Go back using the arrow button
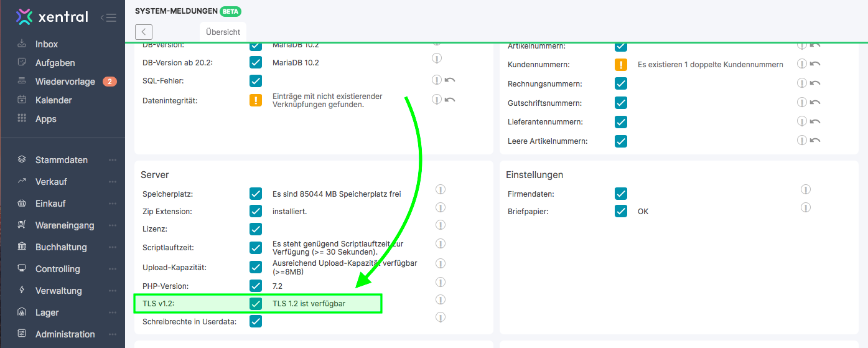The height and width of the screenshot is (348, 868). point(144,32)
